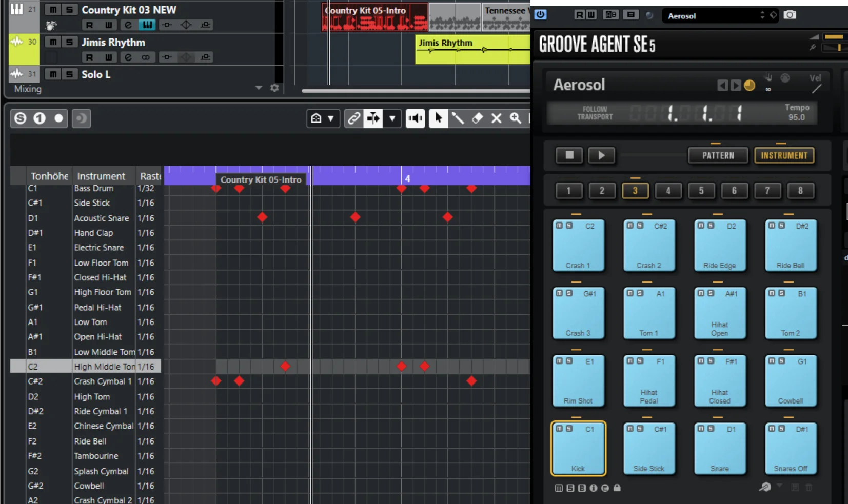Viewport: 848px width, 504px height.
Task: Toggle link project and editor cursors
Action: (354, 118)
